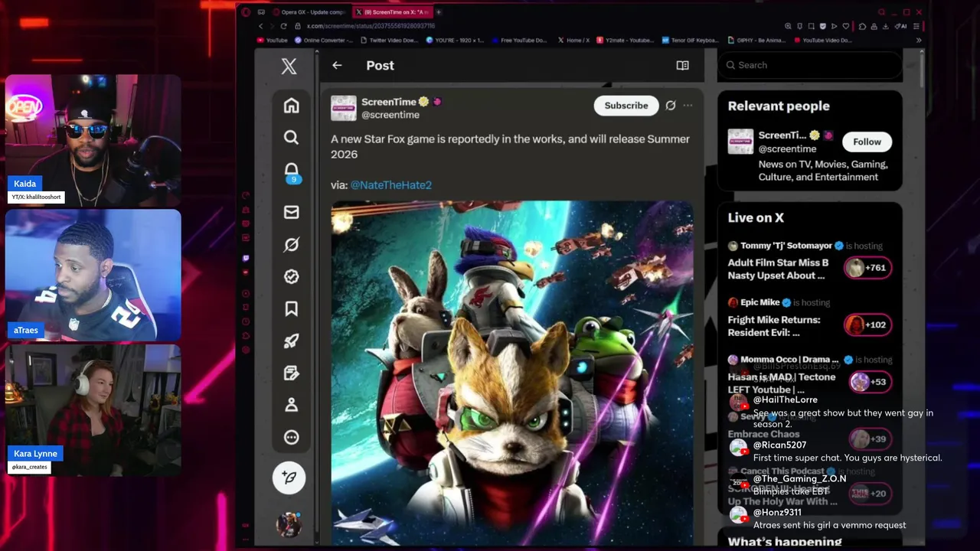Open YouTube bookmark in bookmarks bar
The height and width of the screenshot is (551, 980).
point(273,40)
